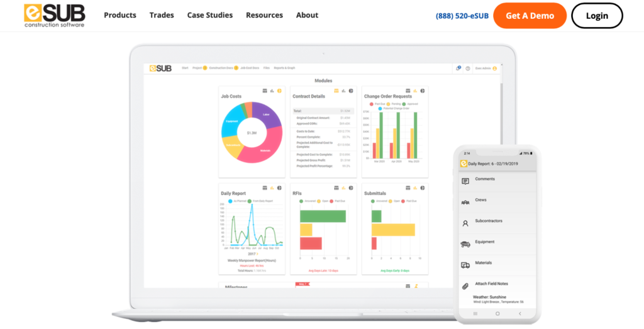The height and width of the screenshot is (329, 644).
Task: Click the notification bell in the dashboard header
Action: click(x=458, y=68)
